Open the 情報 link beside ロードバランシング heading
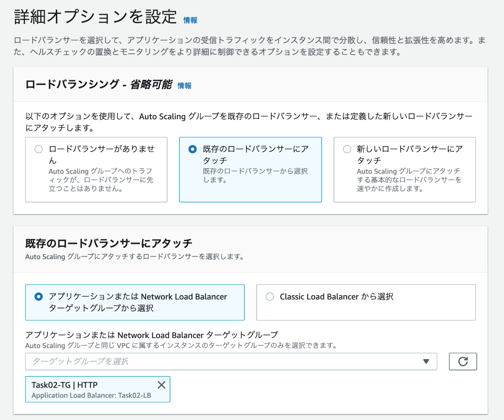The height and width of the screenshot is (420, 504). pos(184,86)
